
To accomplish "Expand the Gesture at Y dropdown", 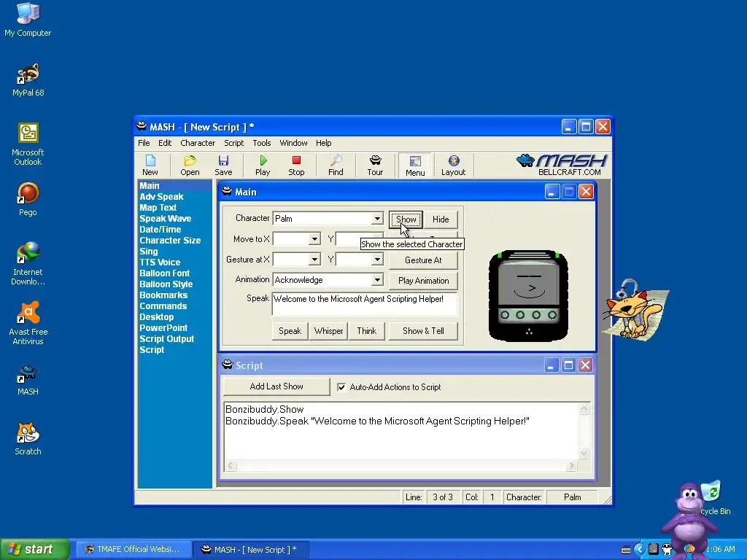I will pyautogui.click(x=377, y=260).
